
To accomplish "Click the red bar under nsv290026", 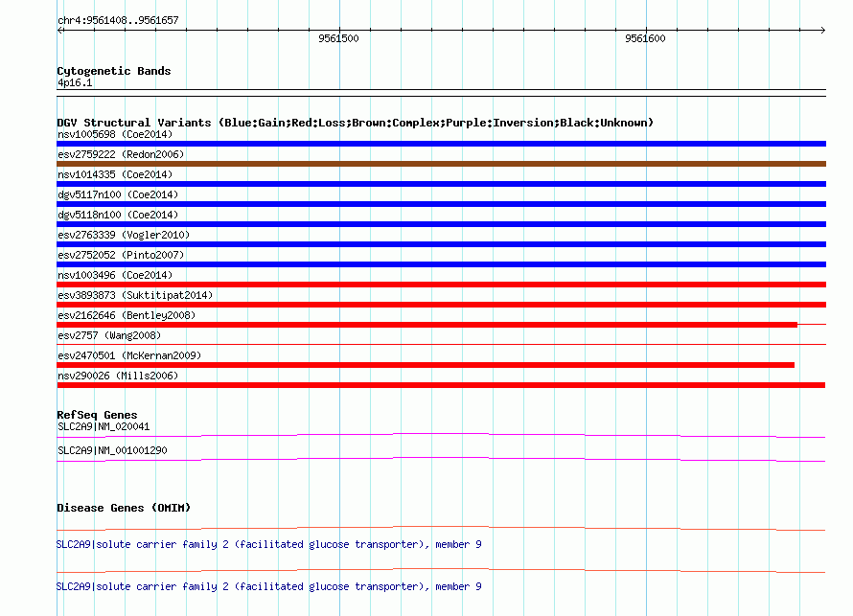I will pyautogui.click(x=441, y=385).
